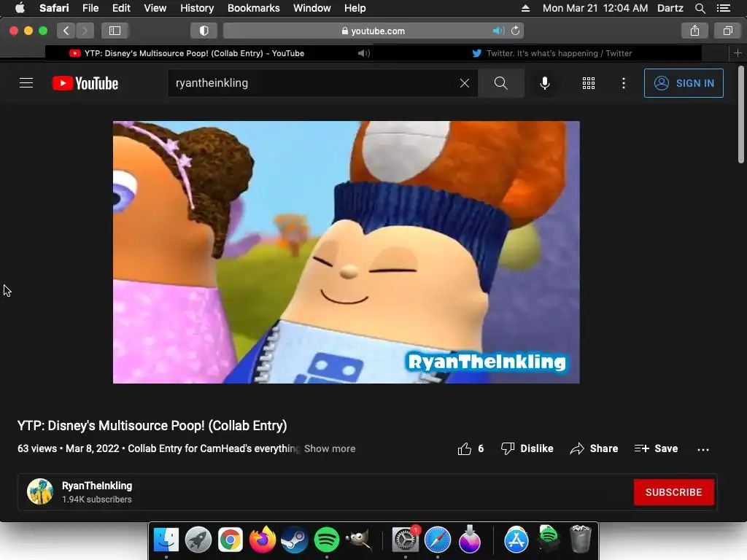Open the Safari share sheet icon

(x=694, y=31)
